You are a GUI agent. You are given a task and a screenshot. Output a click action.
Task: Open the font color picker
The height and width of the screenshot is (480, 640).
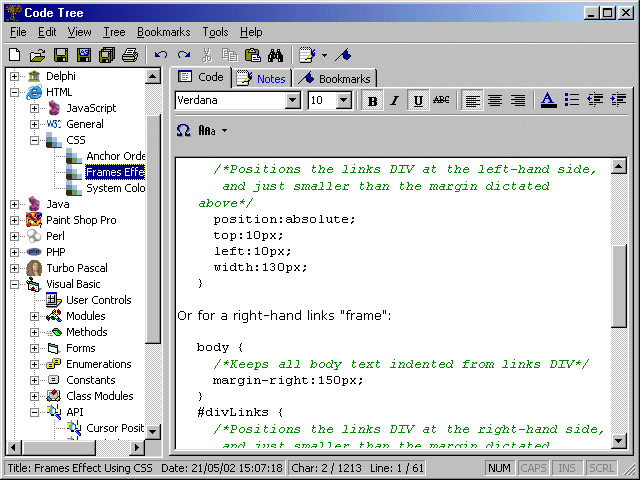click(547, 100)
